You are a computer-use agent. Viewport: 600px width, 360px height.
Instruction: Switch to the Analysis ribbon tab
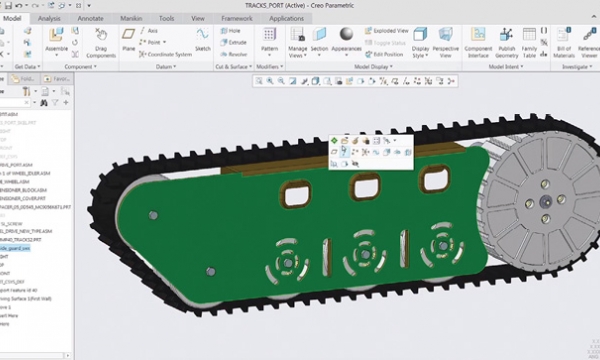[x=49, y=18]
